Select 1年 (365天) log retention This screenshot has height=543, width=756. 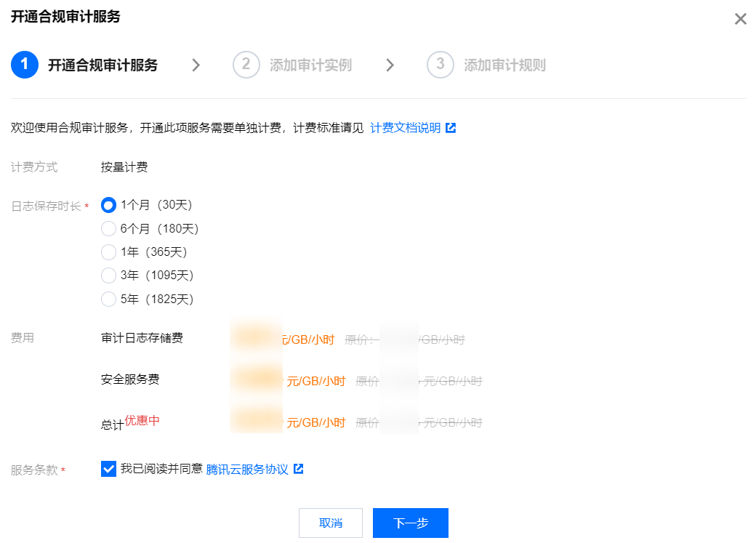108,252
